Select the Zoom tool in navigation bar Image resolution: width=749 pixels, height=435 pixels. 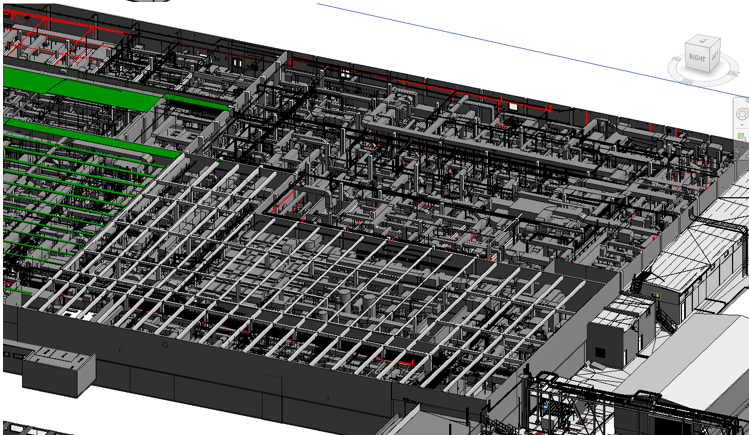pyautogui.click(x=743, y=137)
